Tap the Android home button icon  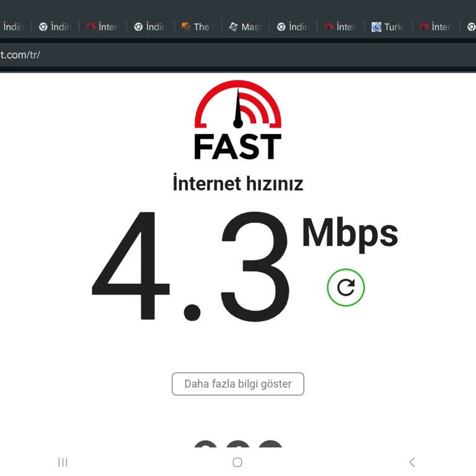point(237,462)
